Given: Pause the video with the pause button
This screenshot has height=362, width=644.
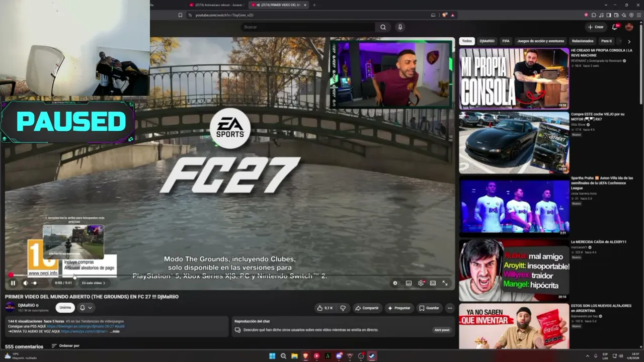Looking at the screenshot, I should [13, 283].
